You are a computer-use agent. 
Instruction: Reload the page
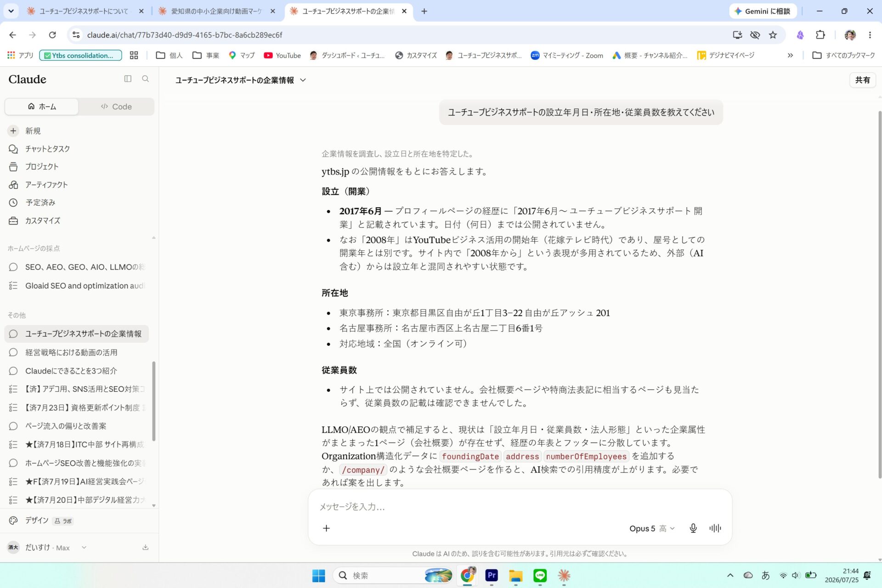[x=52, y=35]
